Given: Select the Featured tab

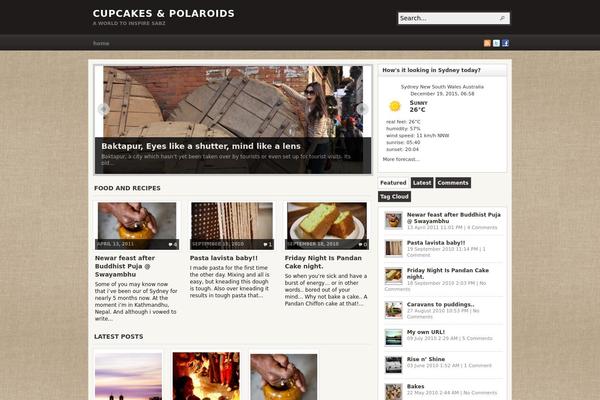Looking at the screenshot, I should click(x=393, y=183).
